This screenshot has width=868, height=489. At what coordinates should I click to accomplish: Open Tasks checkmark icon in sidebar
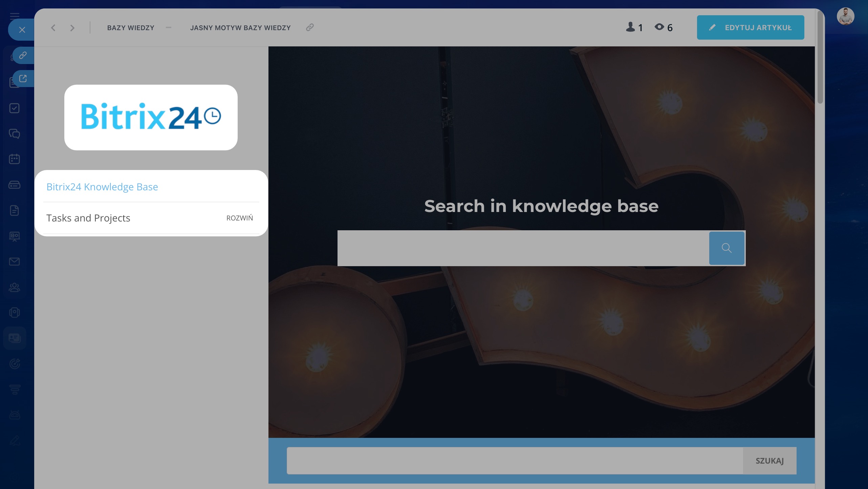[14, 108]
